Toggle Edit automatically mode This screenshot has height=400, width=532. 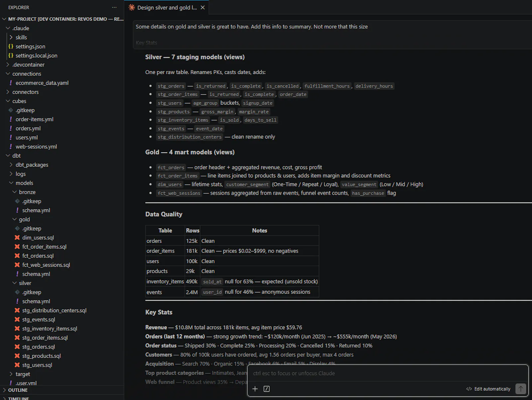click(x=488, y=389)
